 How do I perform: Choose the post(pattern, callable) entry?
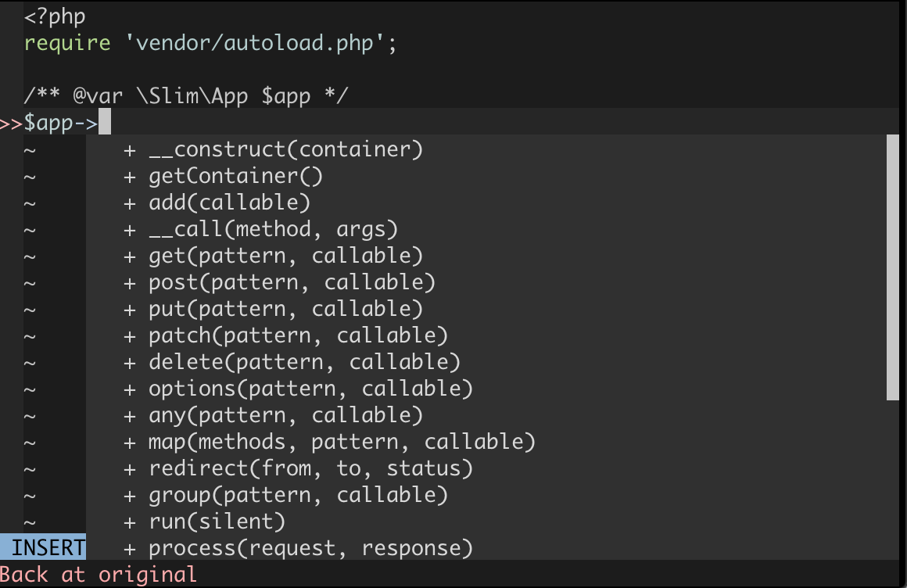pyautogui.click(x=291, y=281)
